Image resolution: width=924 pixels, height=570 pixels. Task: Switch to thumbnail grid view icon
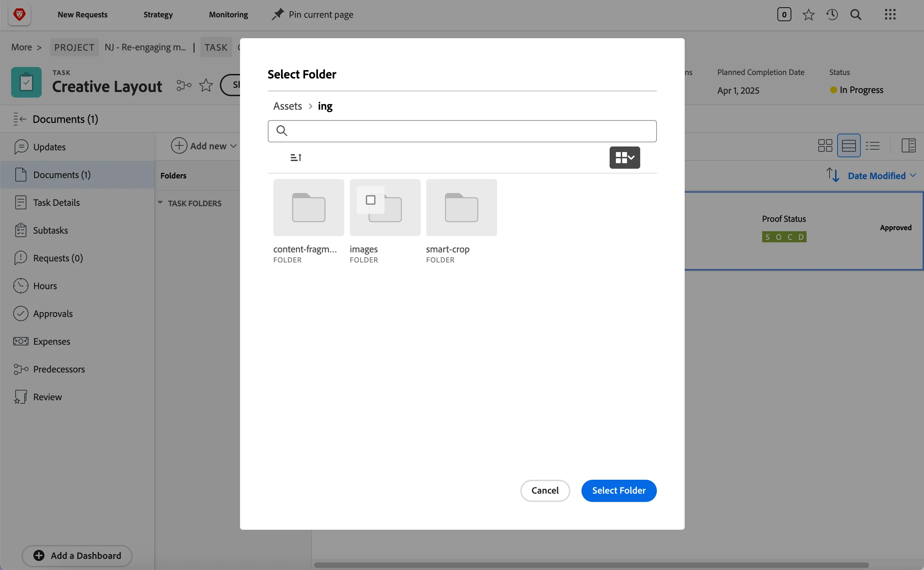[825, 145]
